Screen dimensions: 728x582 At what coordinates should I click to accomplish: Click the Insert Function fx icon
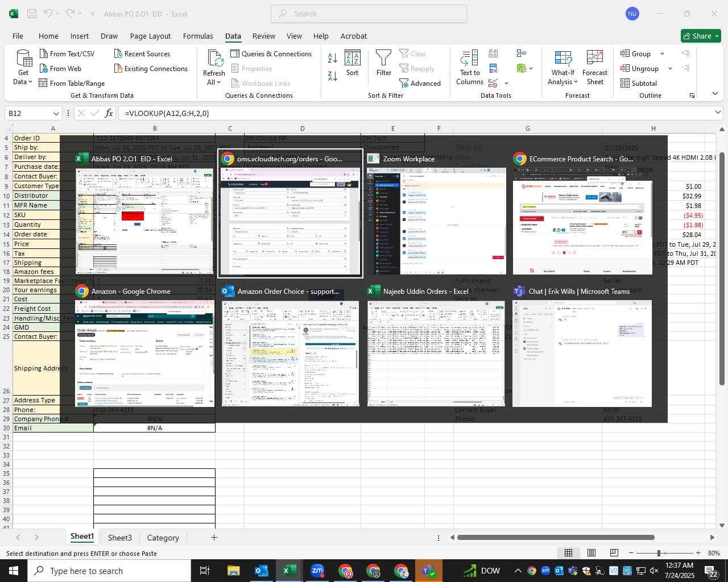pos(109,113)
